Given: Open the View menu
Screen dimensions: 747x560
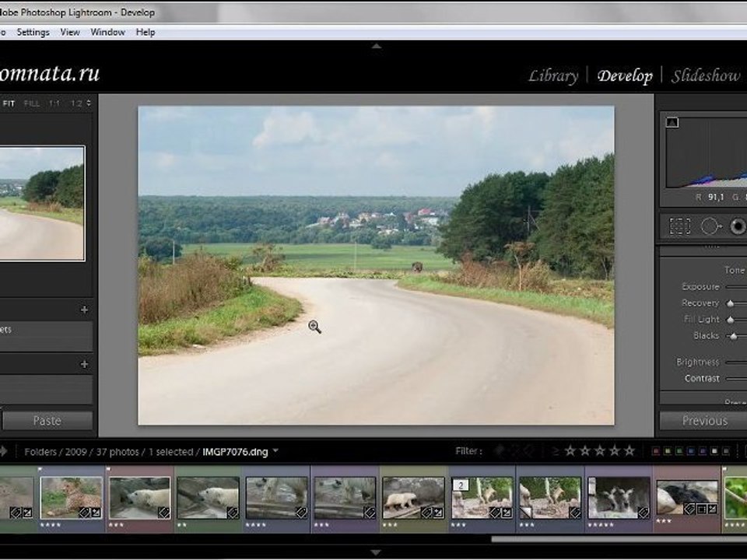Looking at the screenshot, I should click(x=70, y=32).
